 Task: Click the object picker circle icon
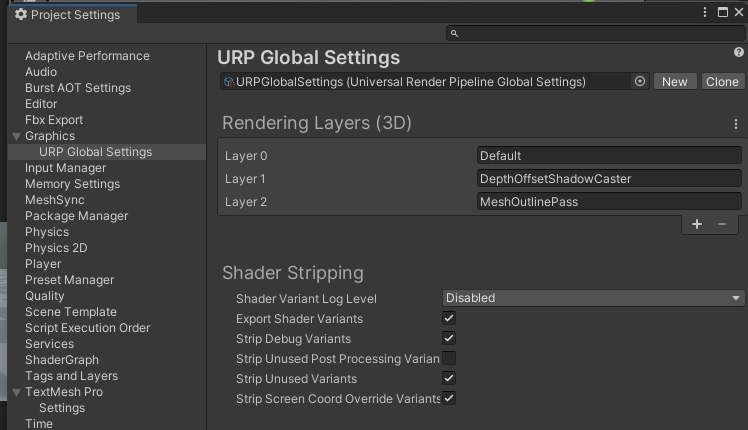pyautogui.click(x=640, y=82)
